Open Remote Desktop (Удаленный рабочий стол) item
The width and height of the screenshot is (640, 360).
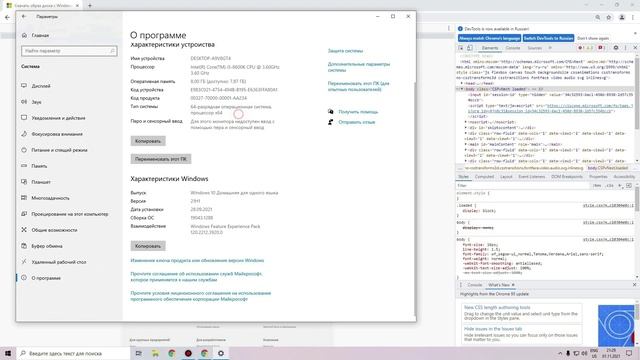point(58,262)
